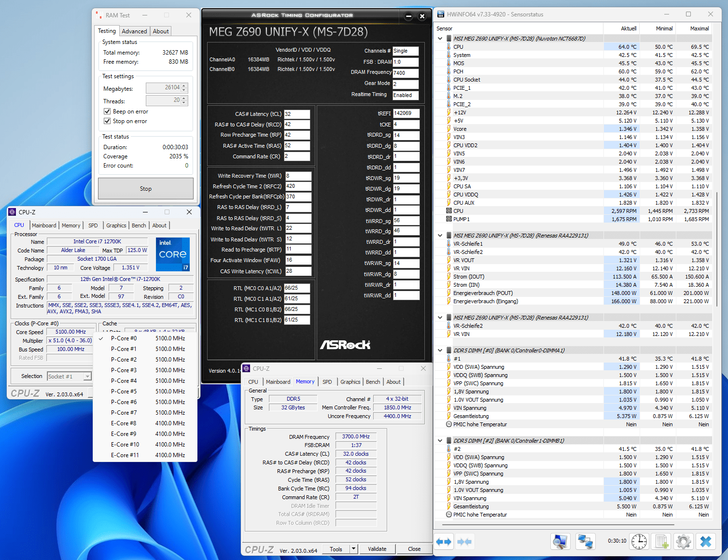Click PMIC hohe Temperatur clock icon DIMM #0
This screenshot has height=560, width=728.
[449, 424]
